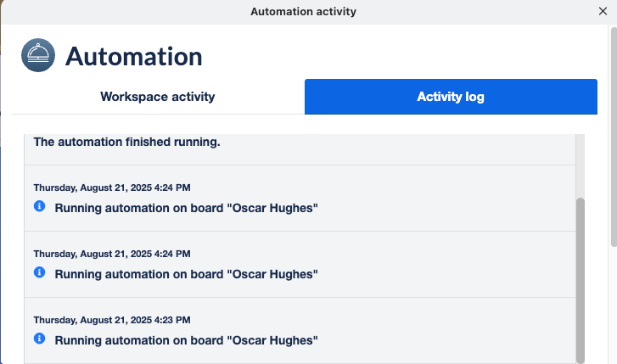Click the second 4:24 PM timestamp
The image size is (617, 364).
111,254
